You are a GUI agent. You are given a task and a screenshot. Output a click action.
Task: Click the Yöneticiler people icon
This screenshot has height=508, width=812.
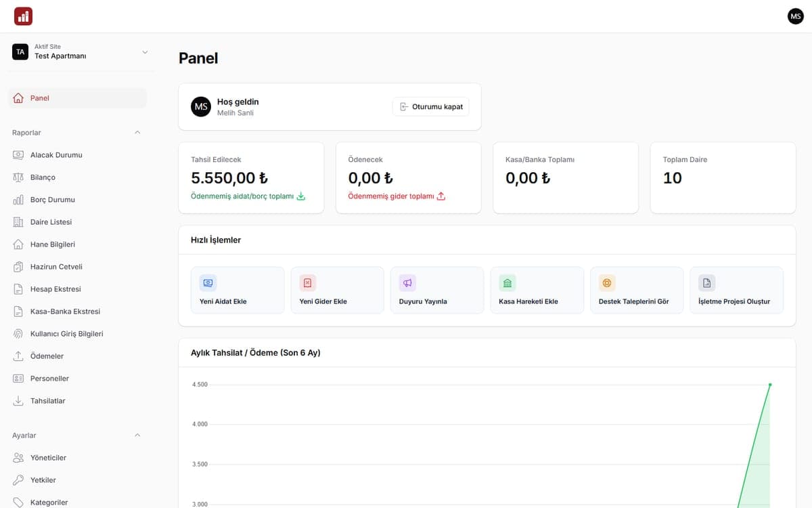tap(18, 458)
